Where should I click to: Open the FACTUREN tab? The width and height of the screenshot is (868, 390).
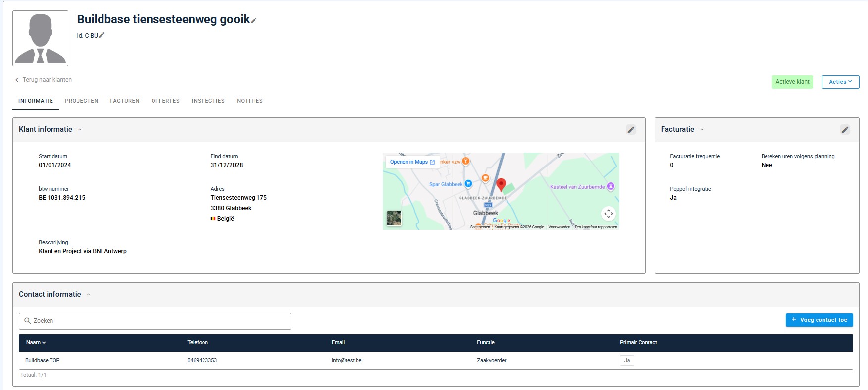[125, 101]
